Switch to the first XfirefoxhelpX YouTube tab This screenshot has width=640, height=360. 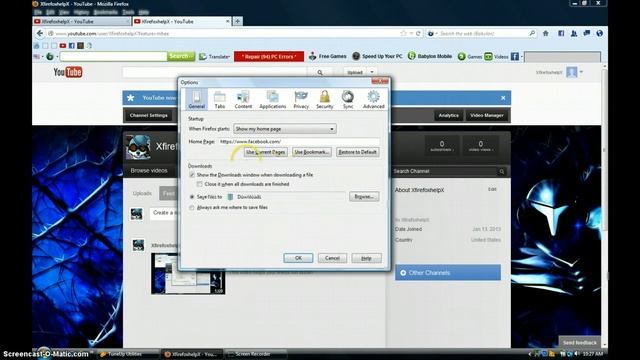coord(82,21)
